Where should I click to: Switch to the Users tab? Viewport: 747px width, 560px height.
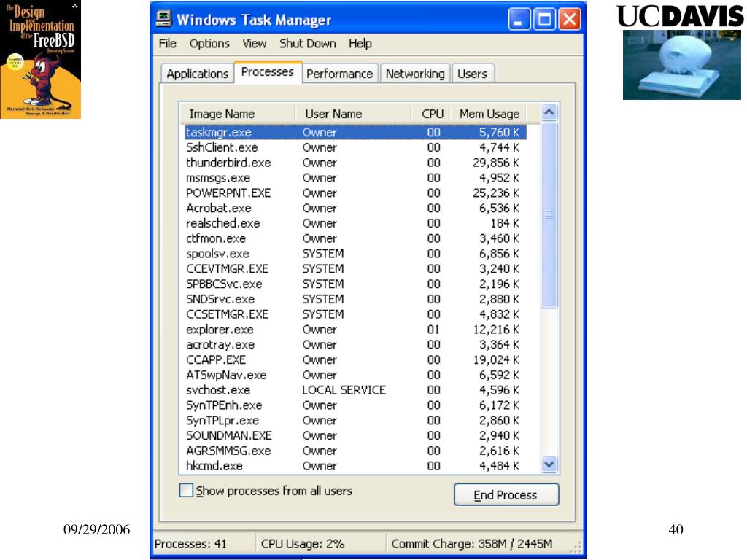pyautogui.click(x=472, y=74)
